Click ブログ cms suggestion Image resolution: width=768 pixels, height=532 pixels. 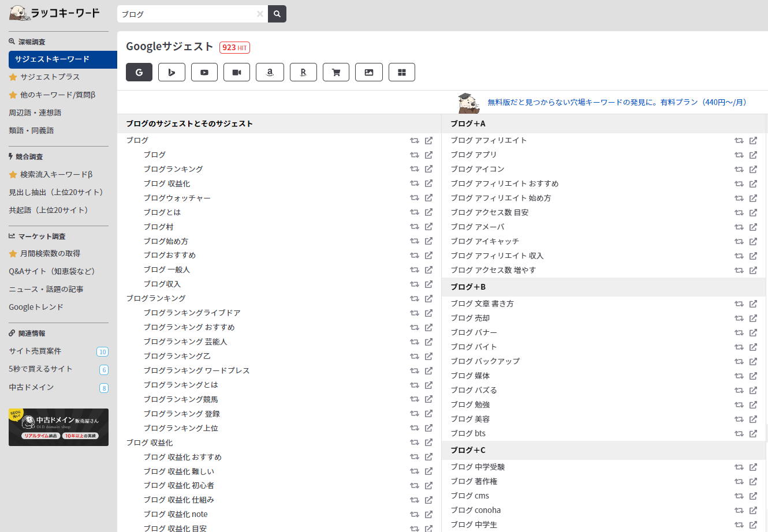pyautogui.click(x=469, y=496)
